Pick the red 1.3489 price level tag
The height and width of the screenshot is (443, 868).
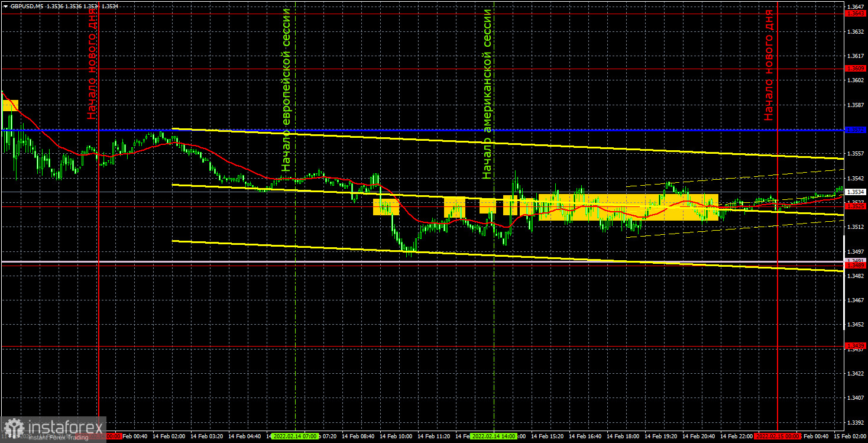855,266
